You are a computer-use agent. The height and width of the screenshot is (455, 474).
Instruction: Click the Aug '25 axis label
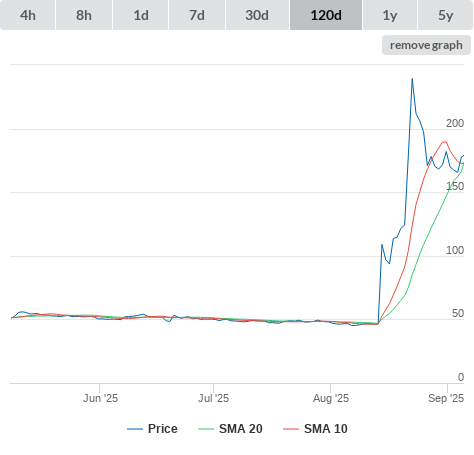point(331,398)
